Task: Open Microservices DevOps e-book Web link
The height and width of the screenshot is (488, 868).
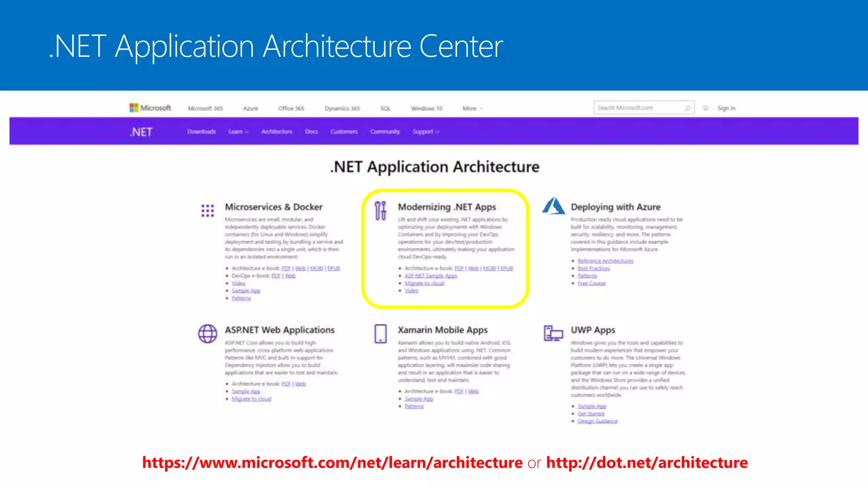Action: click(x=290, y=276)
